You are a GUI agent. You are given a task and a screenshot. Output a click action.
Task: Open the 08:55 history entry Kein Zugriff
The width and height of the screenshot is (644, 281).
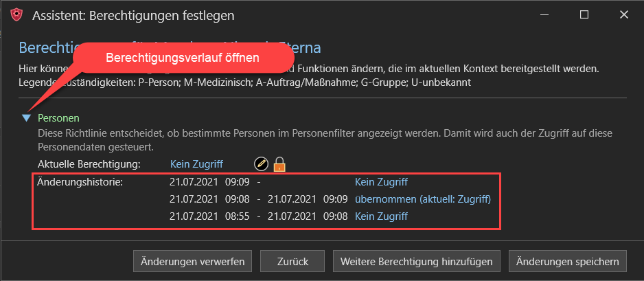tap(381, 216)
